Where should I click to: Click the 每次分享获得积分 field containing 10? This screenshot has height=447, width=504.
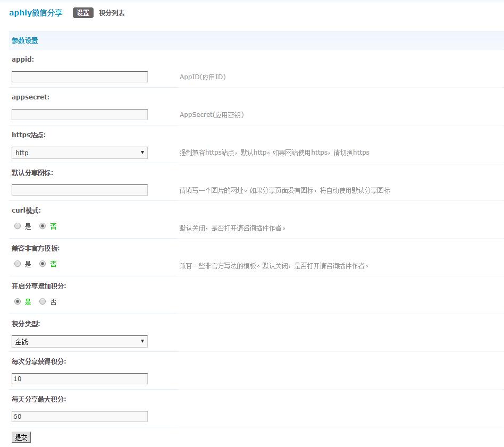coord(80,379)
